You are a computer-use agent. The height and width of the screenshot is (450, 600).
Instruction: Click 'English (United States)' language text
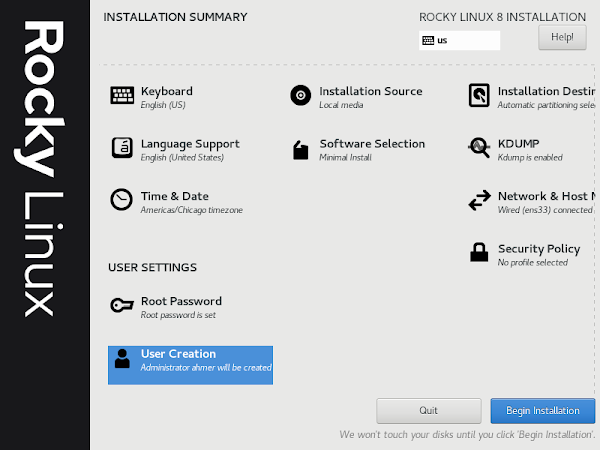point(182,158)
